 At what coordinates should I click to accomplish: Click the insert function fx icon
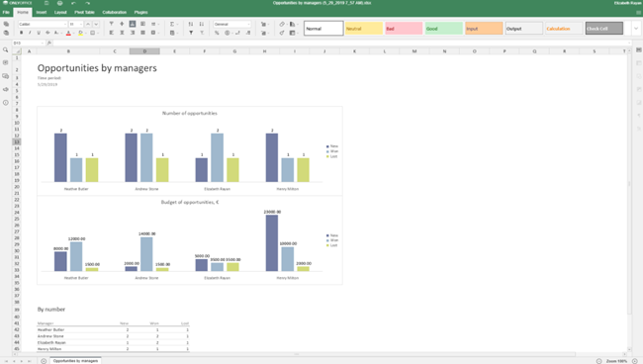click(x=48, y=43)
